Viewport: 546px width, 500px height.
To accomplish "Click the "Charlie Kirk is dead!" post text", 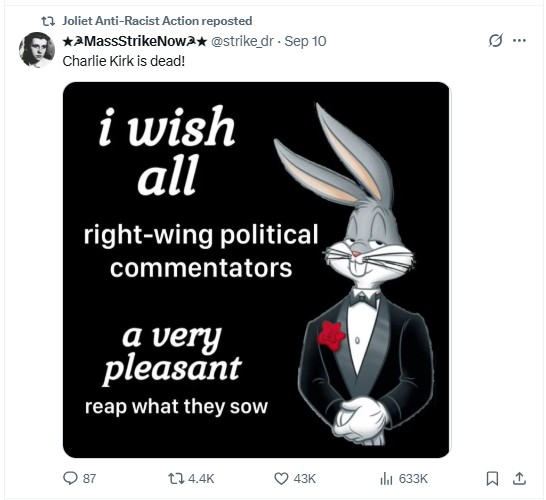I will click(x=124, y=61).
